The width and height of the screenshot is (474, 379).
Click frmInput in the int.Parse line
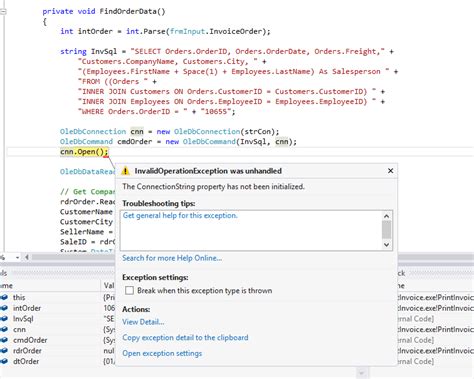187,31
